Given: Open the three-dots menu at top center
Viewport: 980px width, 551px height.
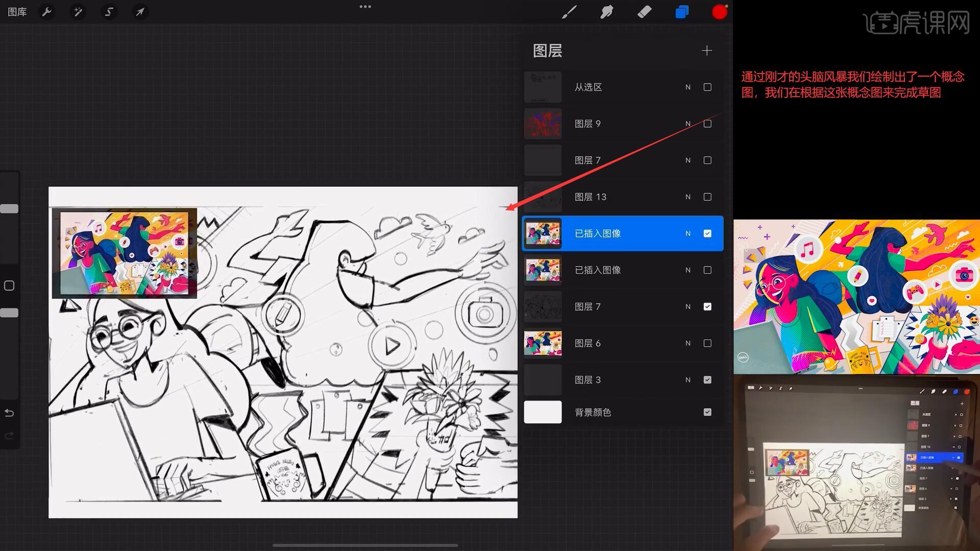Looking at the screenshot, I should point(365,7).
